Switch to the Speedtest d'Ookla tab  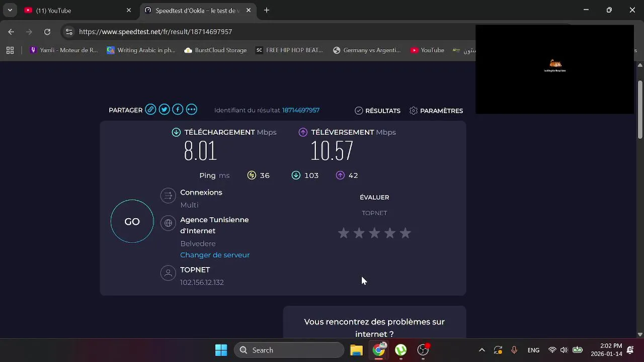(x=197, y=10)
